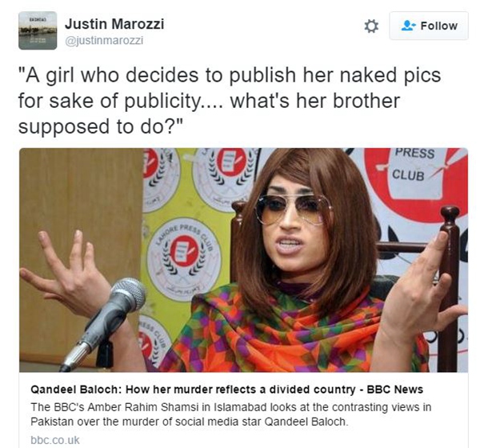Select the article summary about Amber Rahim Shamsi
Screen dimensions: 480x448
click(231, 414)
